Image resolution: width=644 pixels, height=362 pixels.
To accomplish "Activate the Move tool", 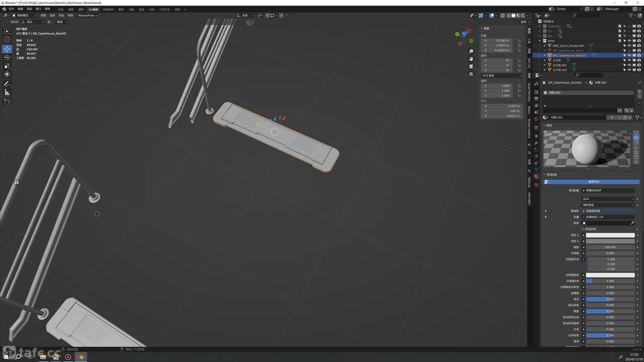I will [x=7, y=49].
